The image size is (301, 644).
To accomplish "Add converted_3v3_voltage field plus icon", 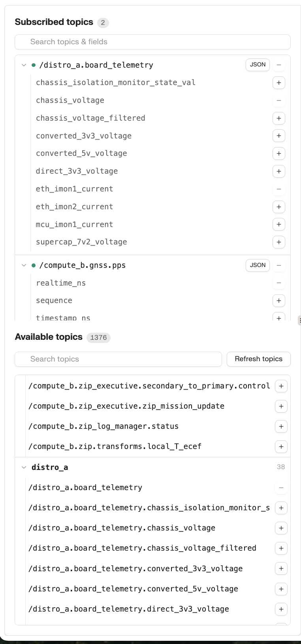I will [279, 136].
